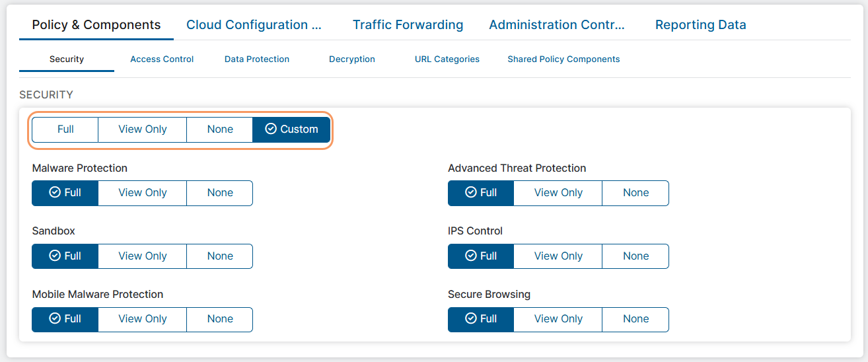Select the Custom security permission option

[291, 129]
